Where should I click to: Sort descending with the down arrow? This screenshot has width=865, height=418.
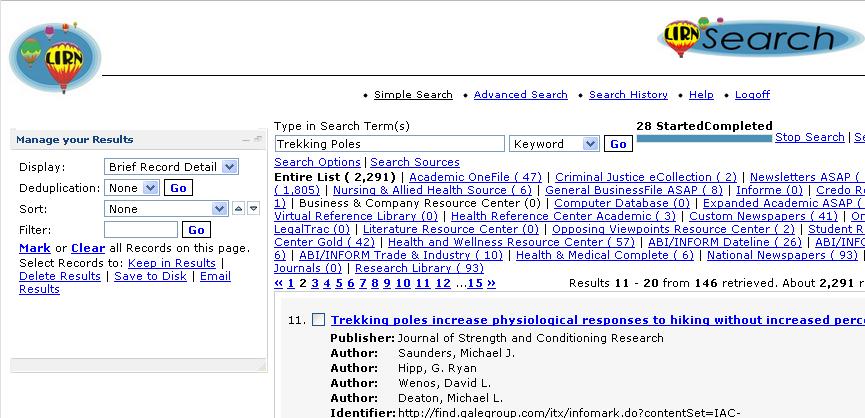pos(253,209)
